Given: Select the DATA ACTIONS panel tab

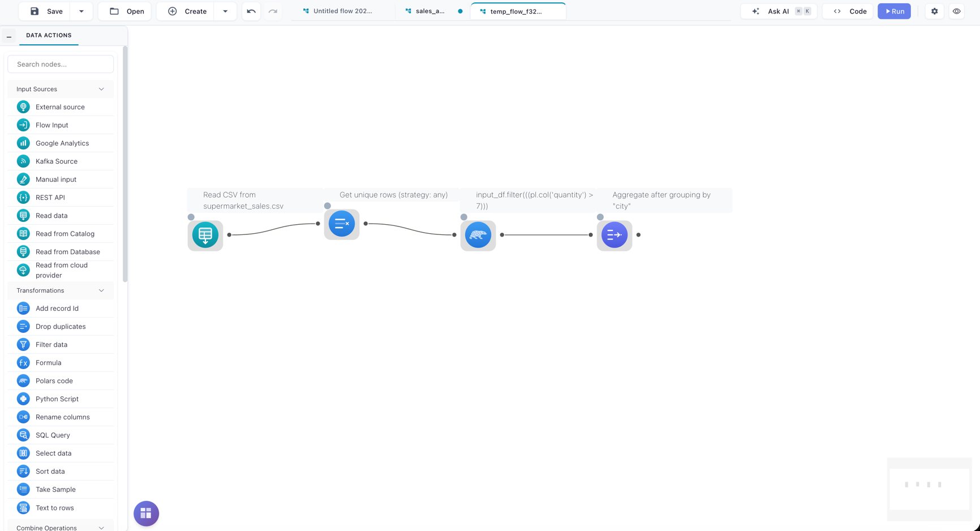Looking at the screenshot, I should click(49, 35).
